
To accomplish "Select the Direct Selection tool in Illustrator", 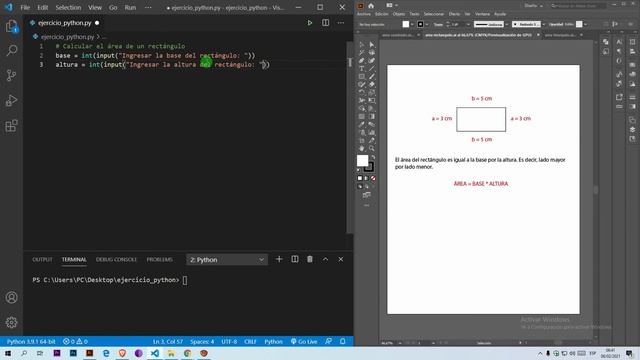I will click(371, 44).
